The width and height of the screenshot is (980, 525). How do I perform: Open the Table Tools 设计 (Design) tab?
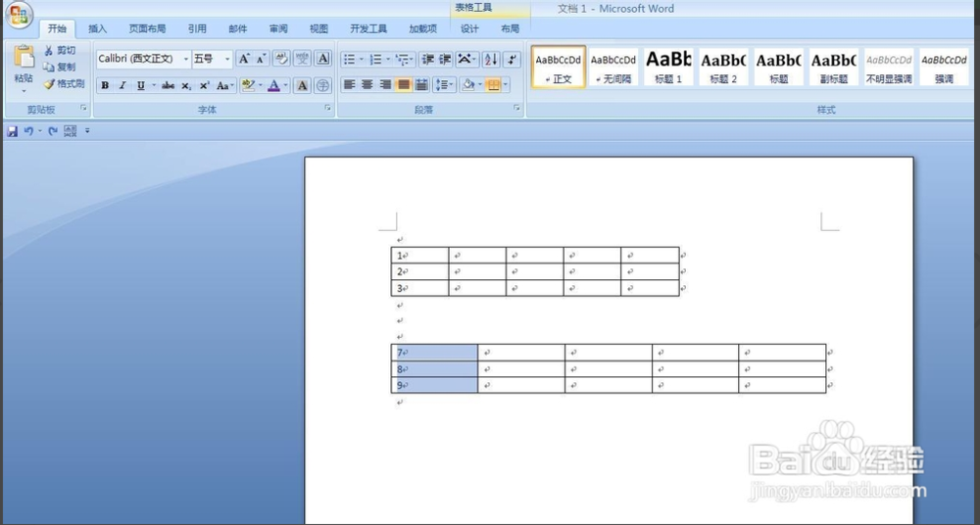[470, 28]
